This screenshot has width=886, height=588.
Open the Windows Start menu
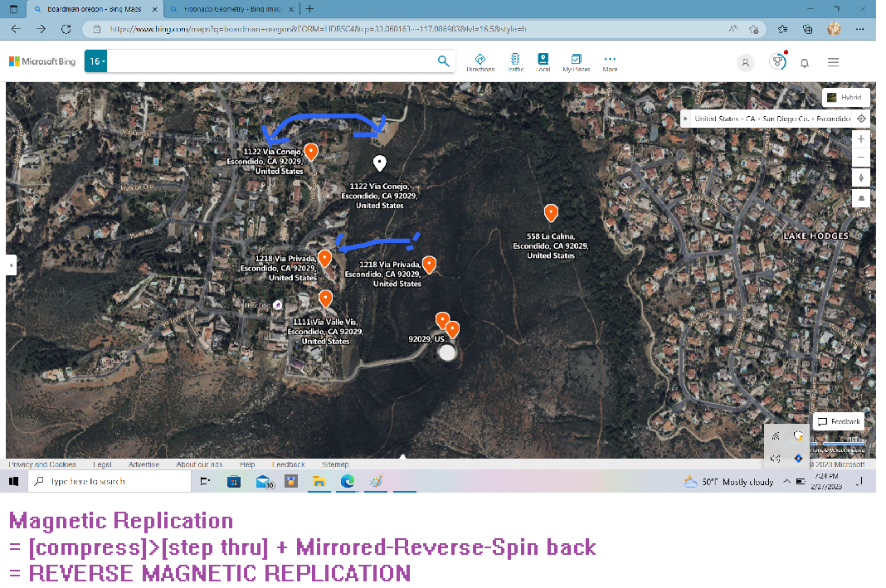coord(14,481)
